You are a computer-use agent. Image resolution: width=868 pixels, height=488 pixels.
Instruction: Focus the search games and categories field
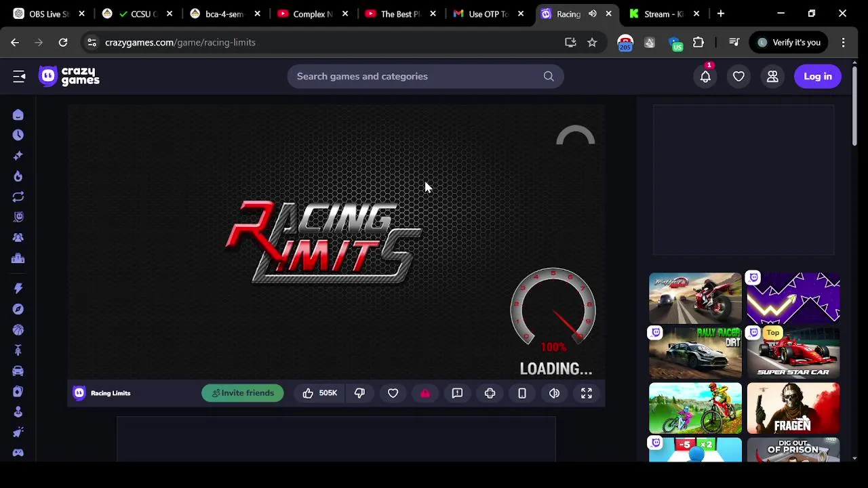(x=425, y=77)
